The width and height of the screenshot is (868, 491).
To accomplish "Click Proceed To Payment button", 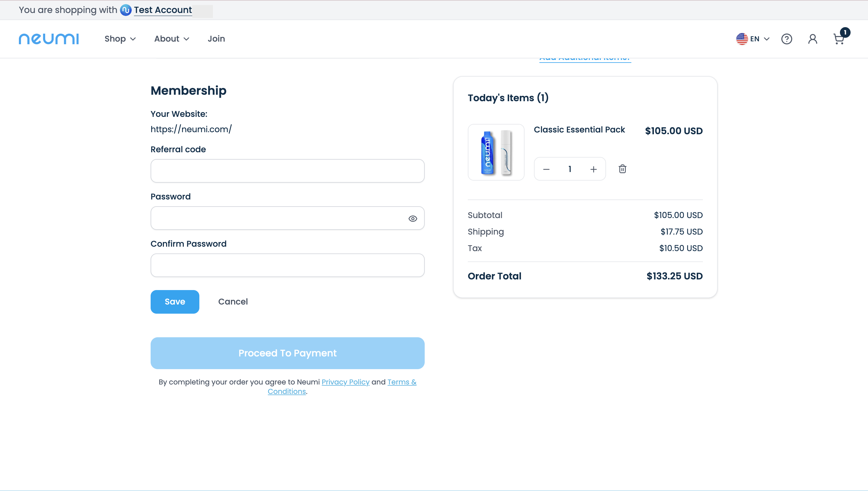I will 287,353.
